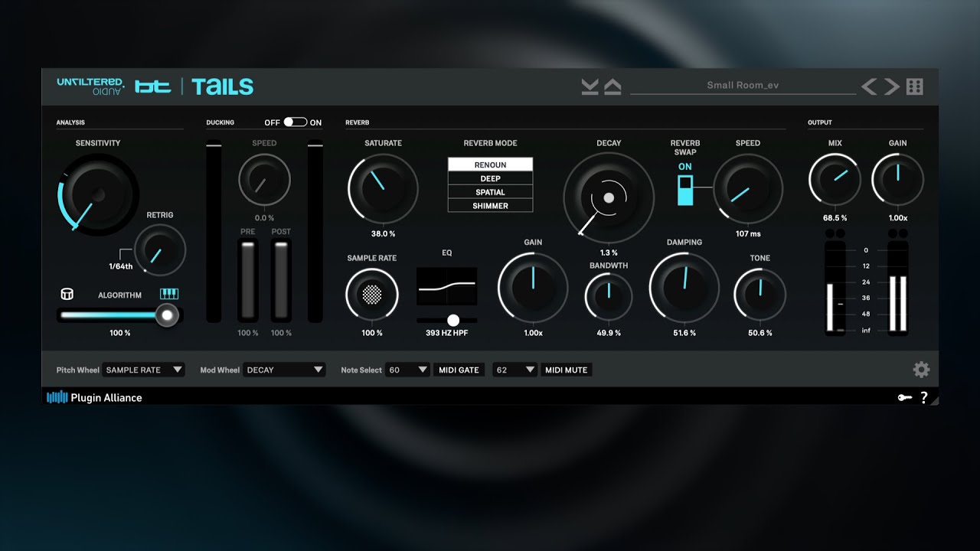Click the EQ curve display
Screen dimensions: 980x551
tap(447, 287)
